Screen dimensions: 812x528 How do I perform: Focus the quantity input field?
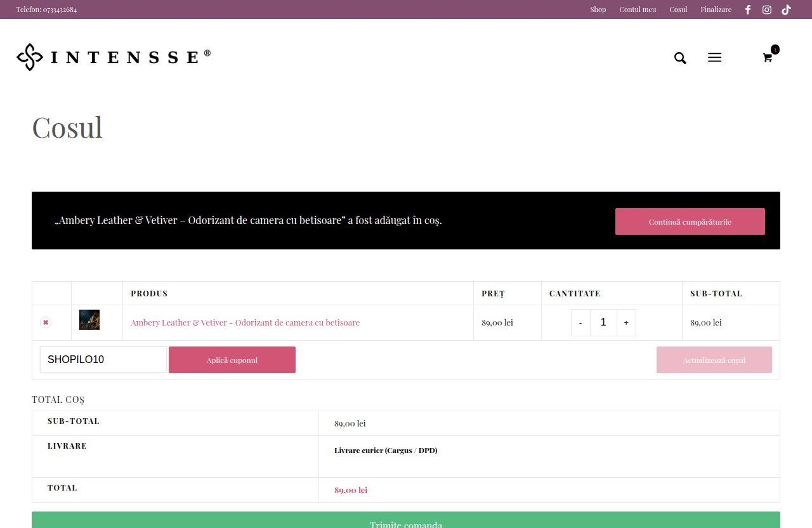click(x=603, y=322)
